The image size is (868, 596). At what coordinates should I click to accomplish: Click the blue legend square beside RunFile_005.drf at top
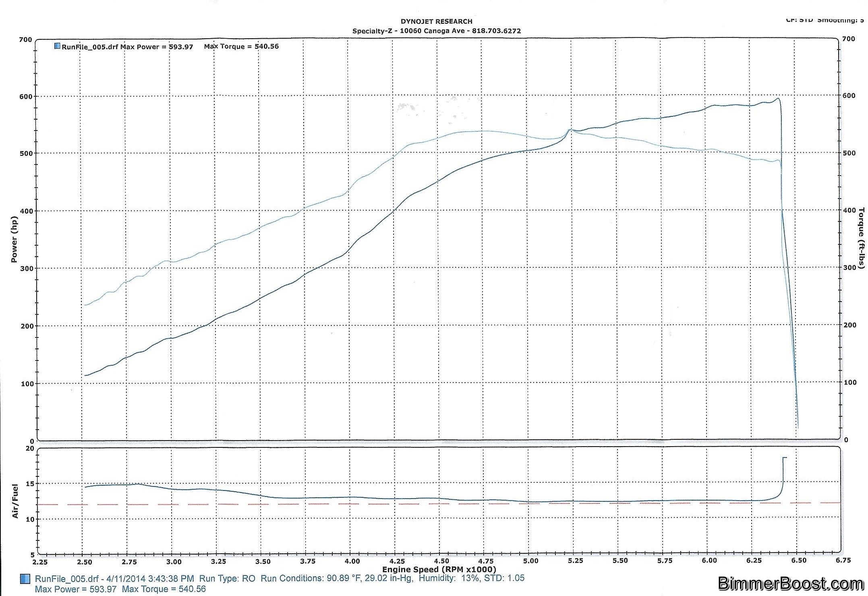(57, 46)
